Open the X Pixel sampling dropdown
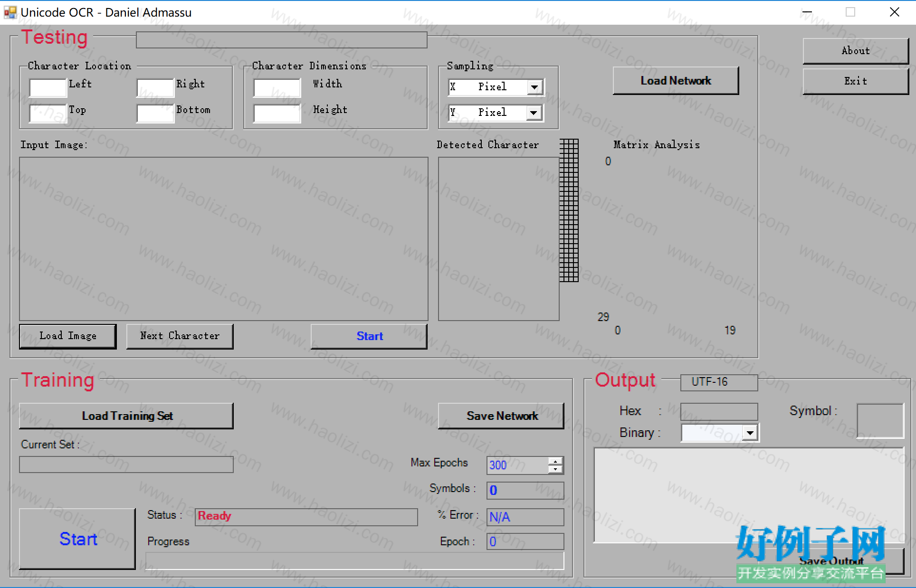916x588 pixels. 534,87
